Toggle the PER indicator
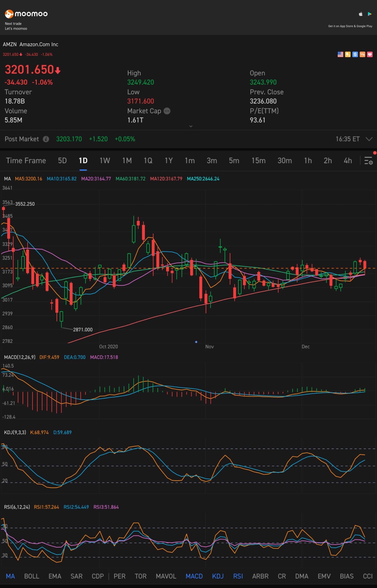377x588 pixels. (x=120, y=576)
